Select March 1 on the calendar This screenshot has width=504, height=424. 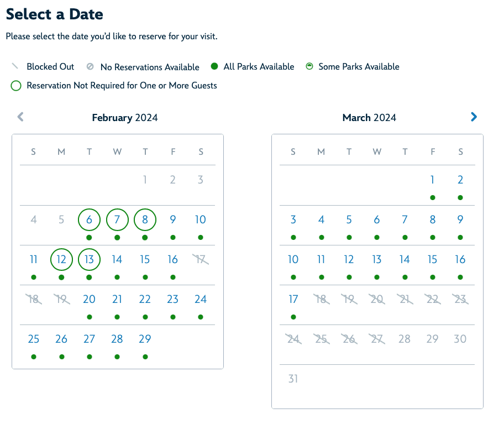click(x=432, y=180)
